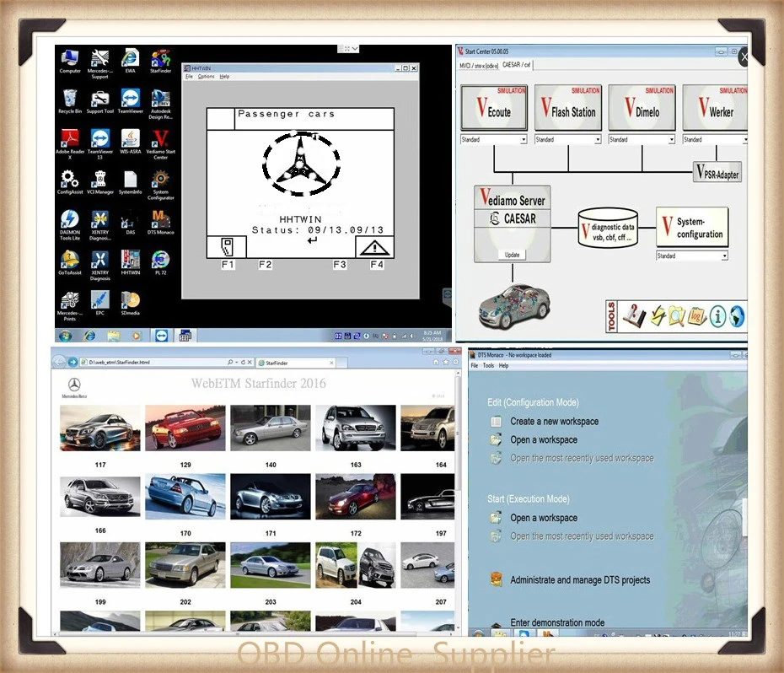Screen dimensions: 784x673
Task: Open the Standard dropdown under System-configuration
Action: pyautogui.click(x=692, y=256)
